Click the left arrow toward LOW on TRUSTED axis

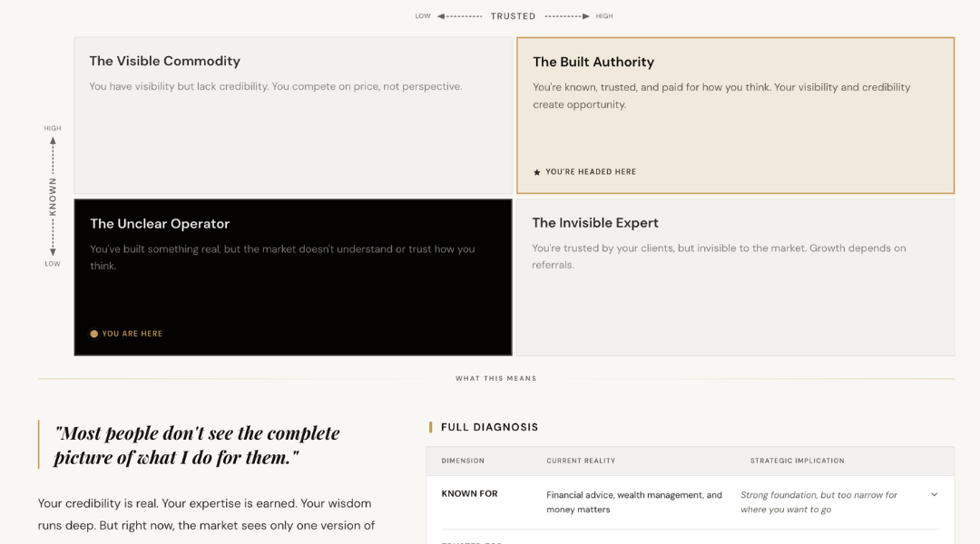[459, 16]
